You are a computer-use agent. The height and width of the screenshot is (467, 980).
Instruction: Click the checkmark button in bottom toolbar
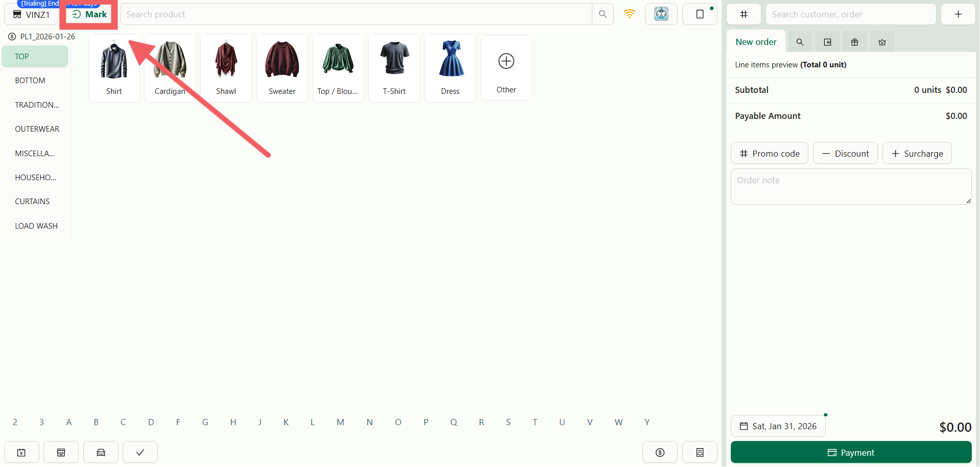point(140,452)
